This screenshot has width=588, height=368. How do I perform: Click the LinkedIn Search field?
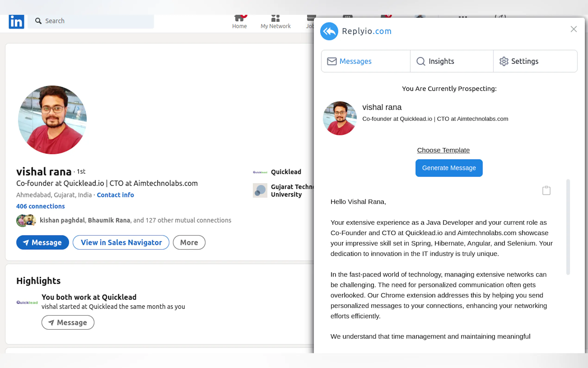tap(95, 21)
